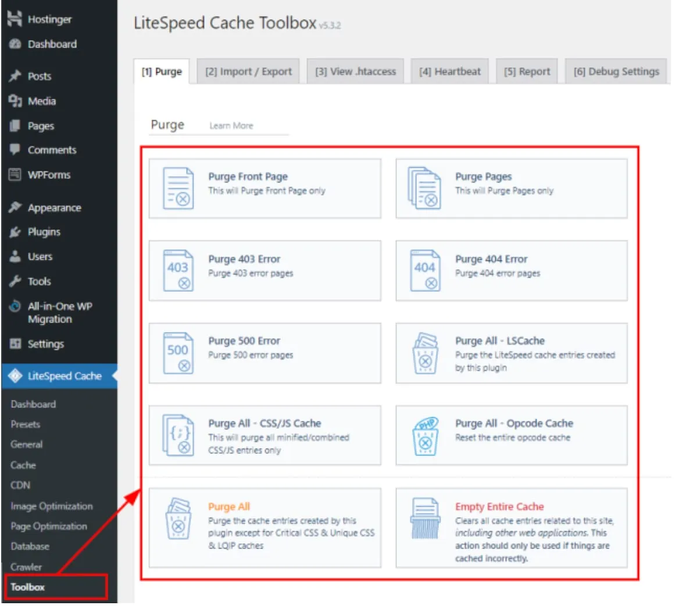Open the Image Optimization submenu item

52,506
